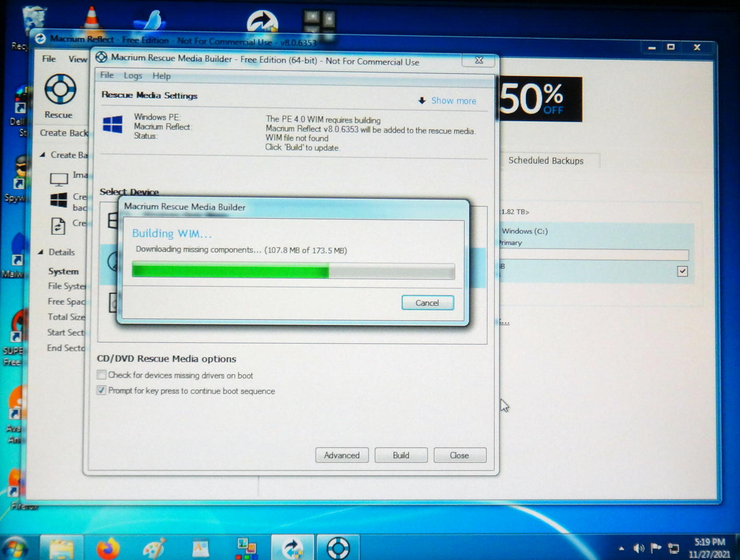Open the volume control in tray
Image resolution: width=740 pixels, height=560 pixels.
pos(638,549)
